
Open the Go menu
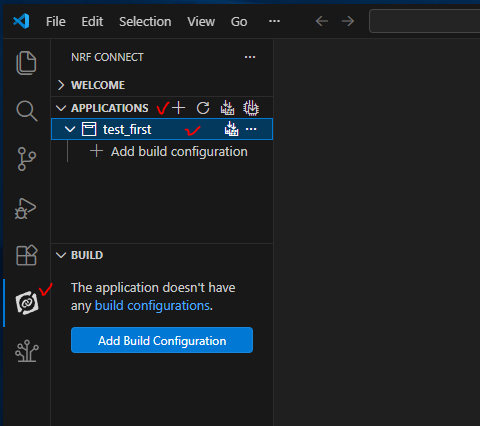(239, 22)
